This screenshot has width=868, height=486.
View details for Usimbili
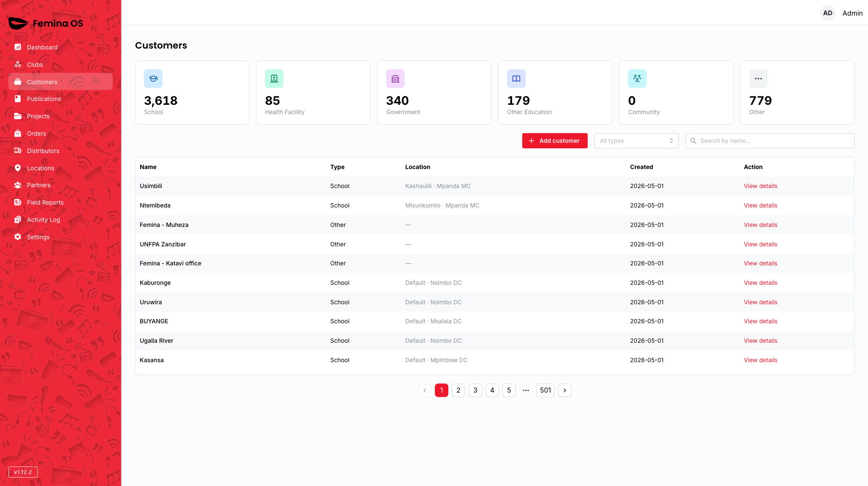pyautogui.click(x=760, y=186)
